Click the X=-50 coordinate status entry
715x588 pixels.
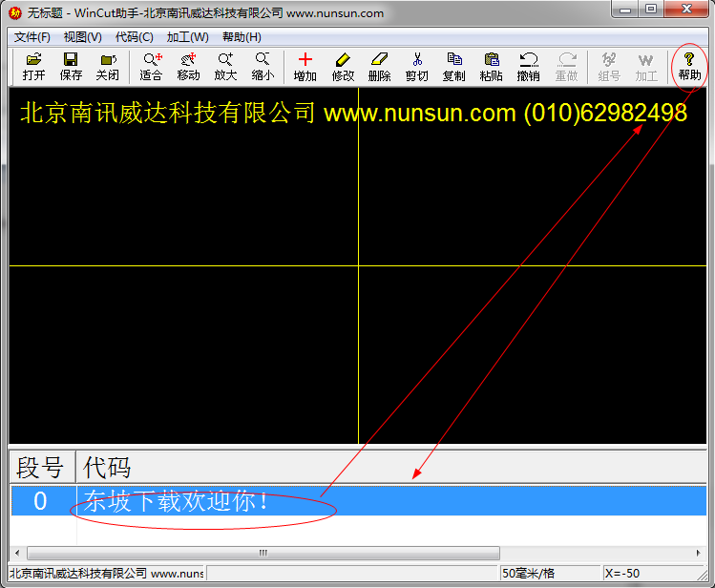(x=652, y=573)
